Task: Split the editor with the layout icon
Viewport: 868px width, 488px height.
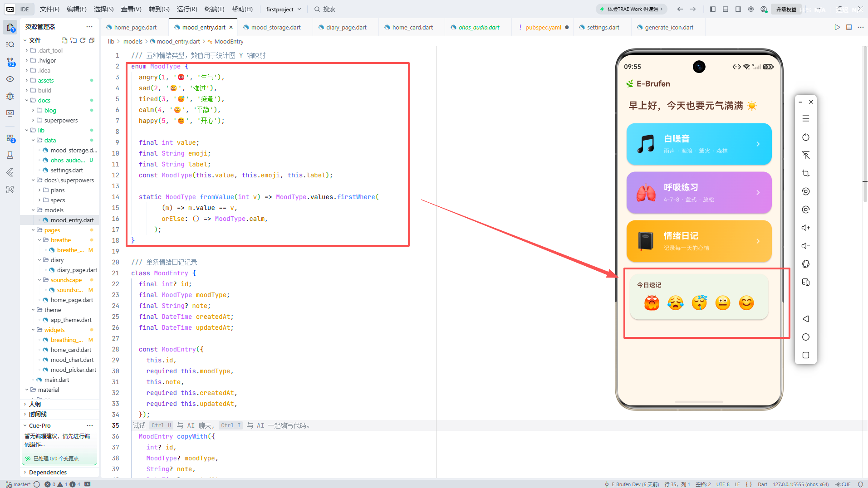Action: pos(849,27)
